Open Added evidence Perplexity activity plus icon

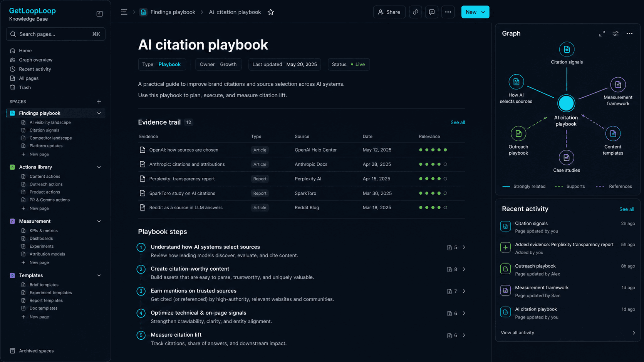pos(505,247)
